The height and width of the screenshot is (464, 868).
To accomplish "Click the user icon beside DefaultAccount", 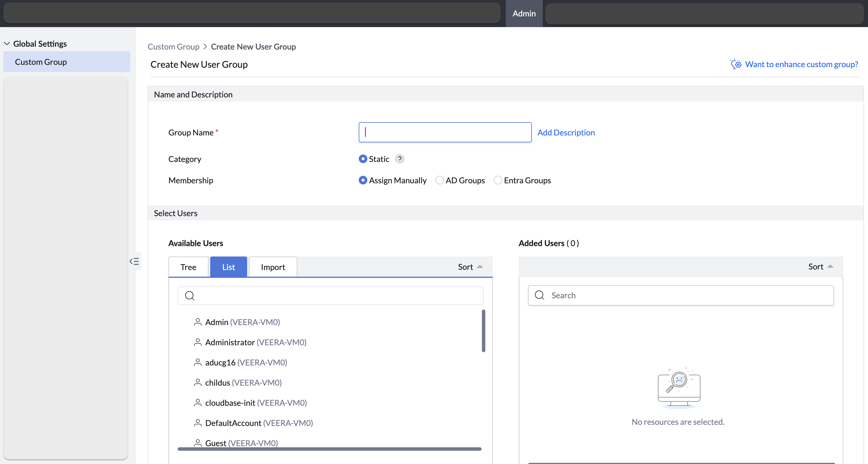I will tap(198, 423).
